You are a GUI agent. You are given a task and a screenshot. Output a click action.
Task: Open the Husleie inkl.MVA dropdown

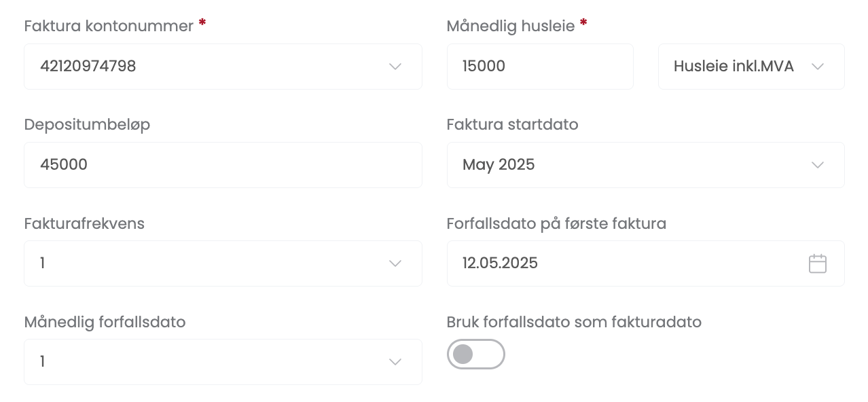click(x=734, y=67)
